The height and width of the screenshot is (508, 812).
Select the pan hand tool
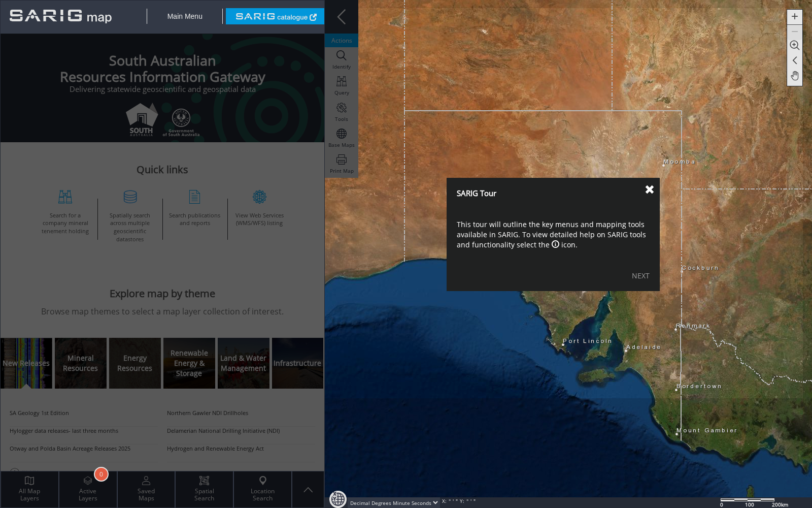(x=795, y=76)
